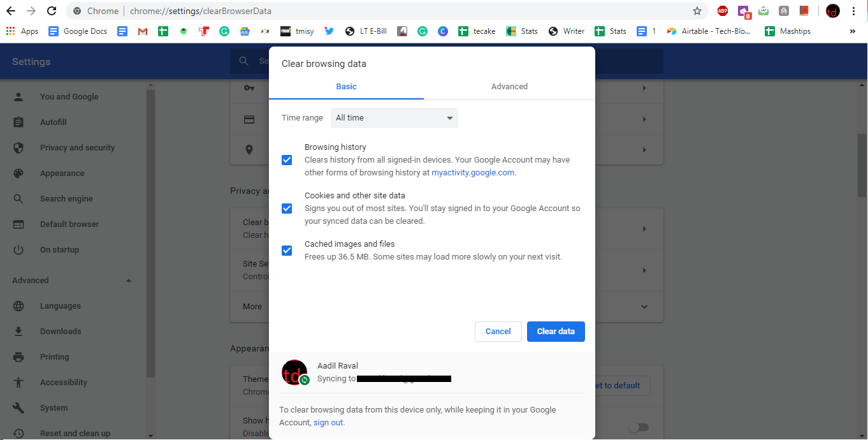The image size is (868, 440).
Task: Show more bookmarks with the overflow chevron
Action: [853, 31]
